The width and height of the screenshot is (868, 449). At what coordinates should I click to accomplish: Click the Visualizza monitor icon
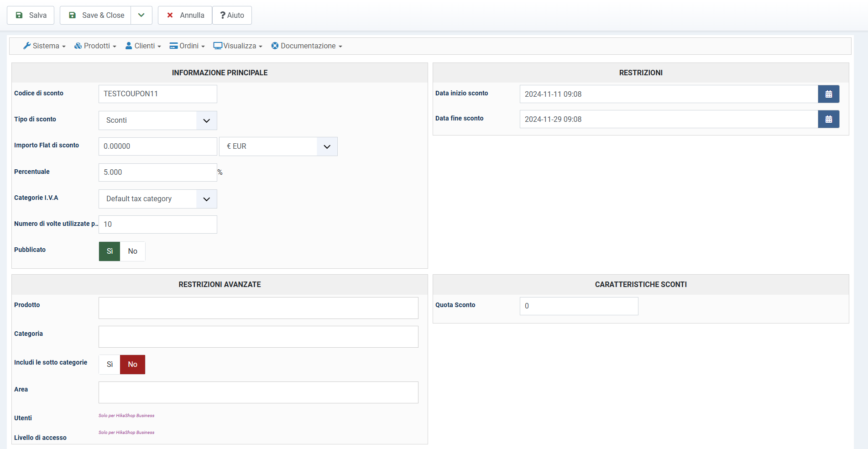coord(218,46)
